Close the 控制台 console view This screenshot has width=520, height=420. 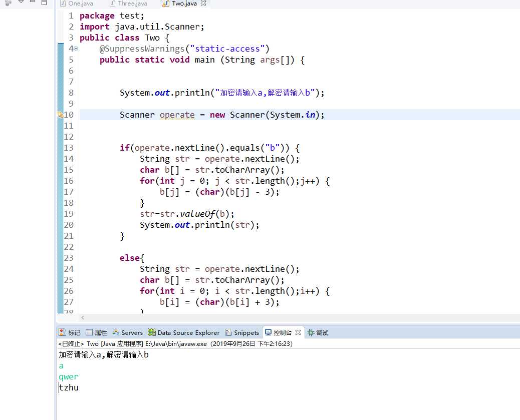coord(298,332)
